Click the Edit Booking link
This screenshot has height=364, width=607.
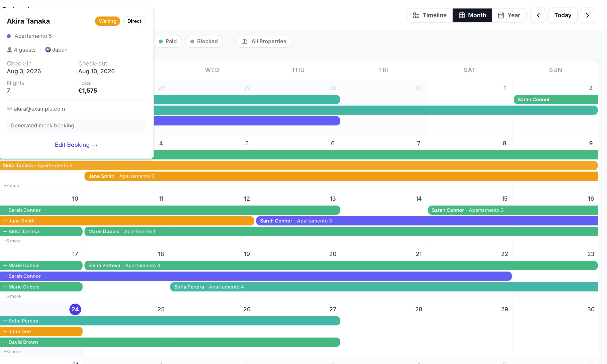click(76, 145)
